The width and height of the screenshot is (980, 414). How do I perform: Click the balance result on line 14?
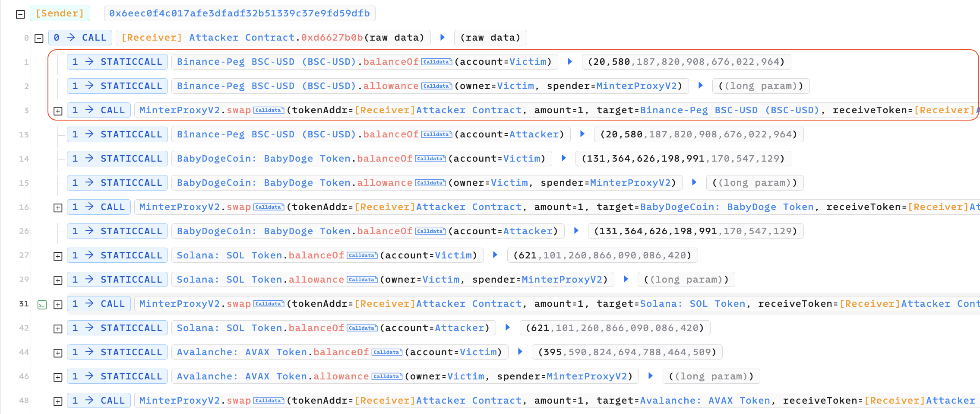[x=683, y=159]
